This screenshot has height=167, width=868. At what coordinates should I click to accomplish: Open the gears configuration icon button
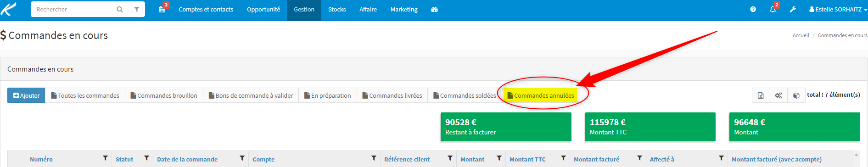[778, 95]
